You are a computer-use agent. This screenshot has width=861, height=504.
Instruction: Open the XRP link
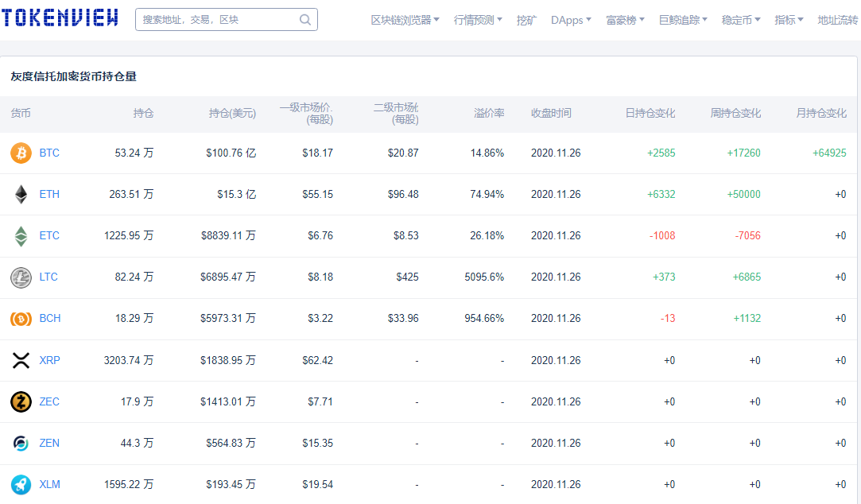click(49, 360)
